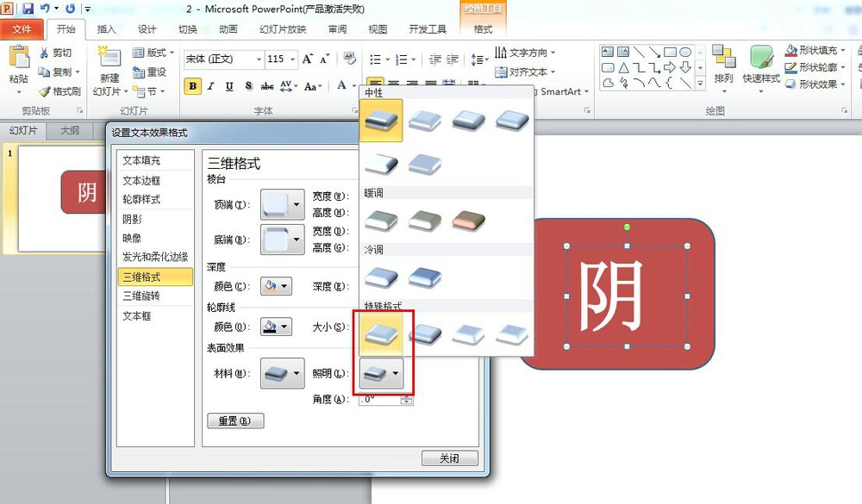Apply italic formatting to the text
Image resolution: width=862 pixels, height=504 pixels.
click(x=211, y=85)
